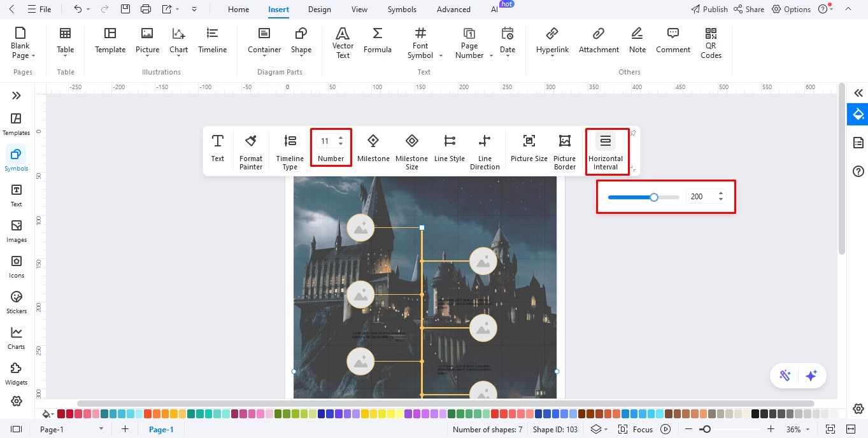Open Options in title bar
This screenshot has width=868, height=438.
pyautogui.click(x=791, y=10)
